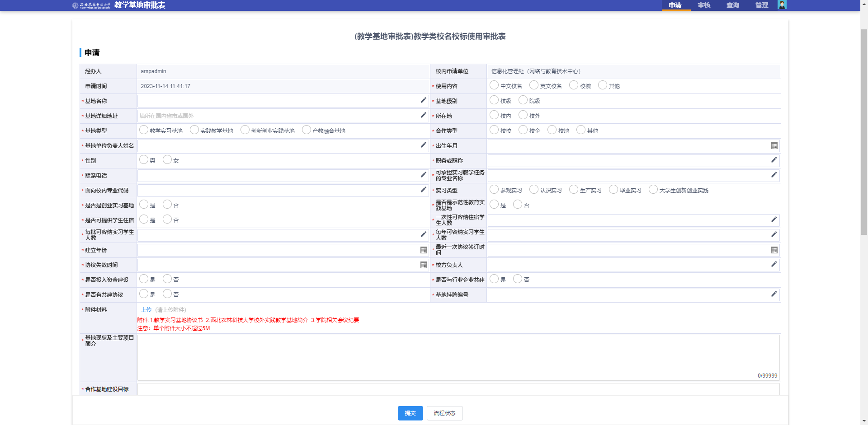868x425 pixels.
Task: Click pencil edit icon in 基地名称 field
Action: (x=423, y=100)
